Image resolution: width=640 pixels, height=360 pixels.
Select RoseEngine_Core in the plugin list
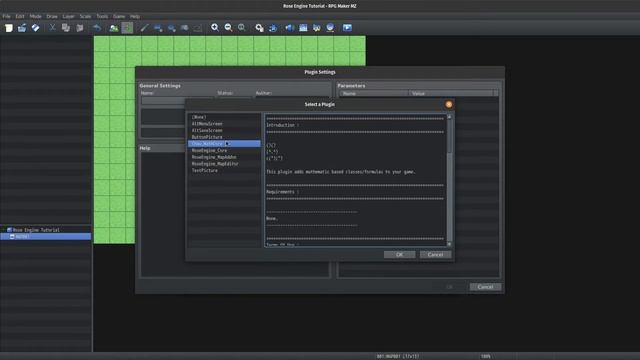224,150
